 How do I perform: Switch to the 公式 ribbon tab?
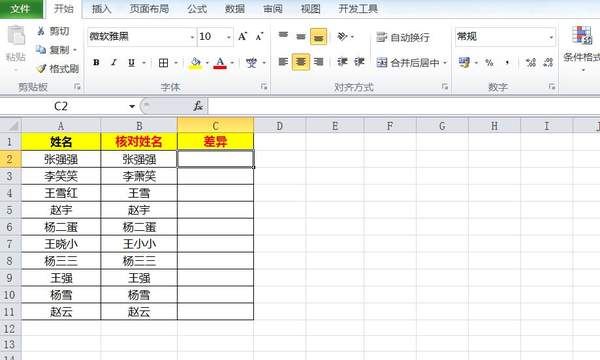tap(197, 8)
